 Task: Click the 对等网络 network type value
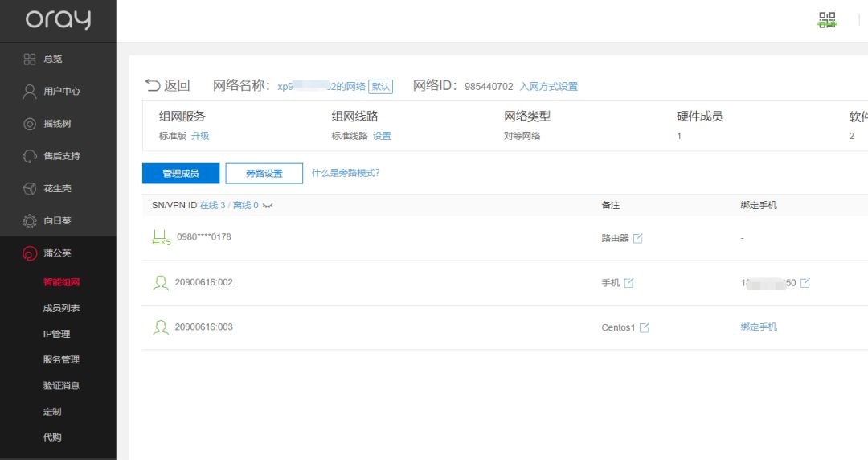tap(522, 136)
